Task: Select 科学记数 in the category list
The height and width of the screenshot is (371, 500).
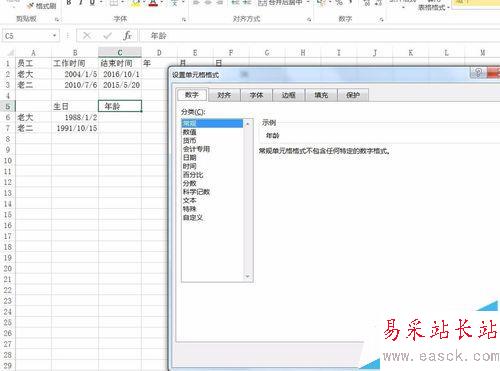Action: [x=212, y=192]
